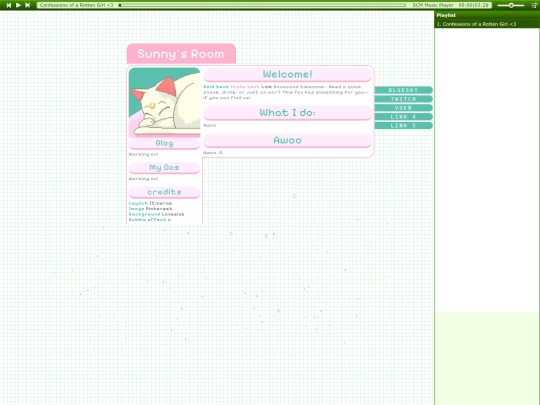The height and width of the screenshot is (405, 540).
Task: Click the sleeping white cat image
Action: pos(164,102)
